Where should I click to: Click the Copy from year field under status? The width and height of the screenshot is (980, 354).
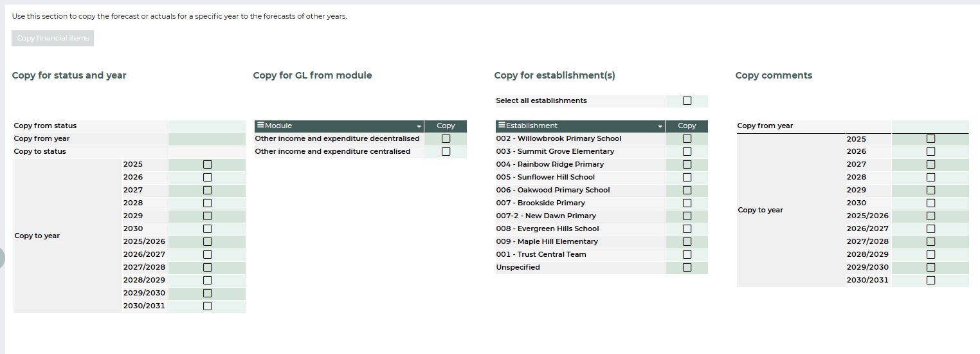point(206,139)
